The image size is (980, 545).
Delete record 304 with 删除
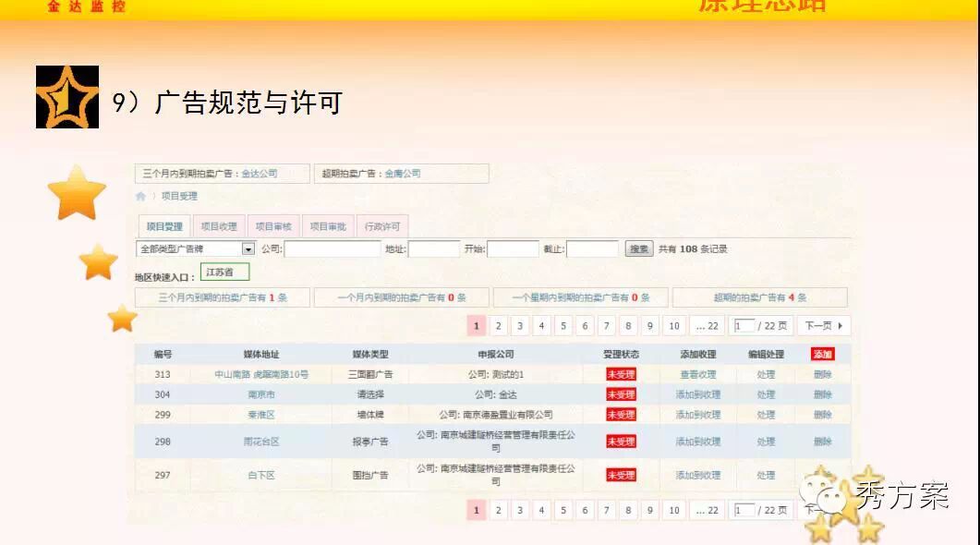pyautogui.click(x=822, y=394)
